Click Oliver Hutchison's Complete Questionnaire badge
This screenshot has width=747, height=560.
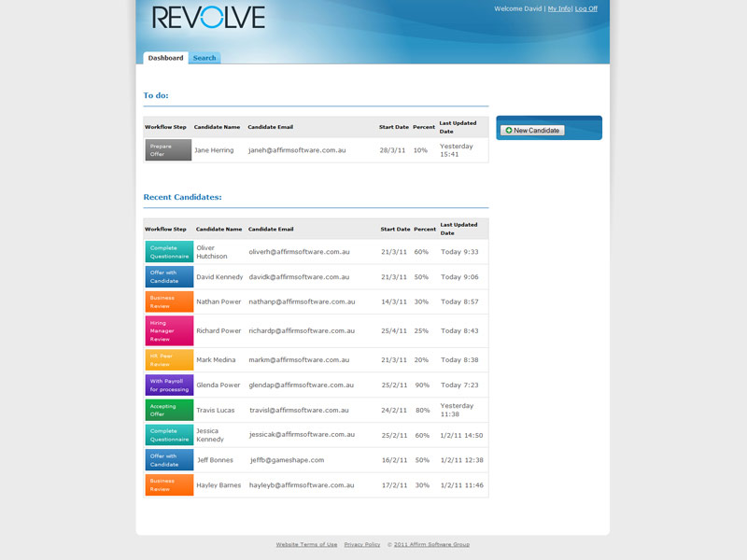pos(169,252)
